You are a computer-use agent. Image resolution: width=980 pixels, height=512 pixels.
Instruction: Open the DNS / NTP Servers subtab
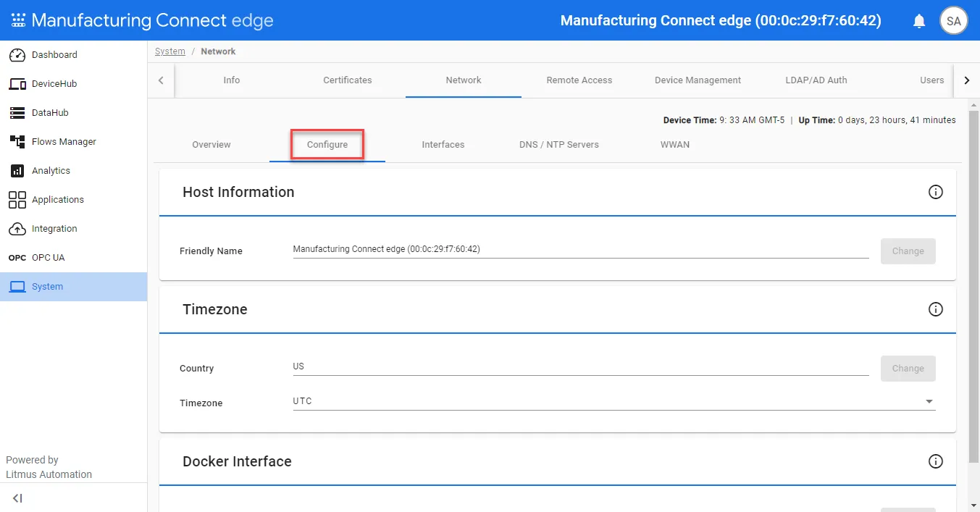[559, 145]
